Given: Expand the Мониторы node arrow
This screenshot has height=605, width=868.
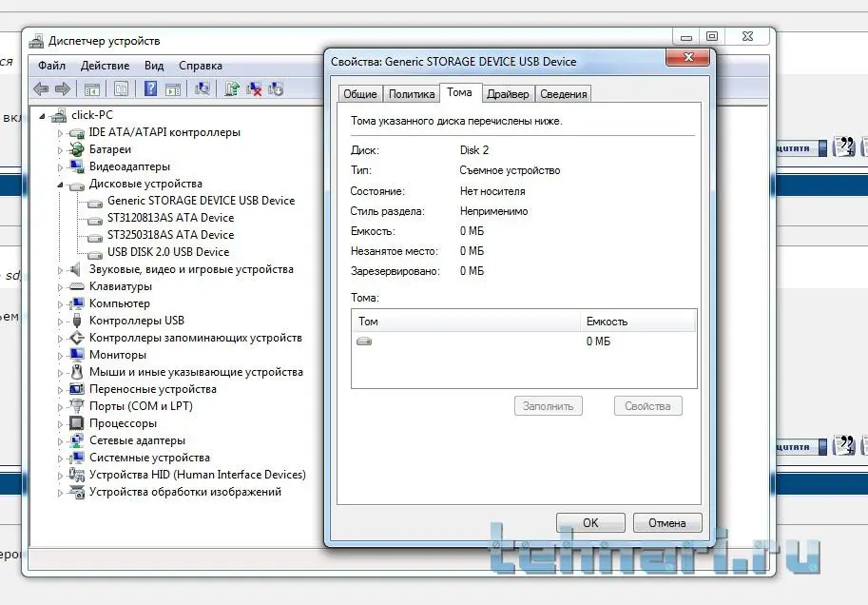Looking at the screenshot, I should click(60, 356).
